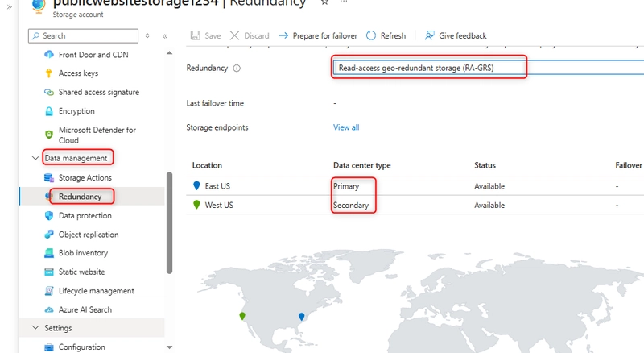
Task: Click the Secondary cell in West US row
Action: [351, 205]
